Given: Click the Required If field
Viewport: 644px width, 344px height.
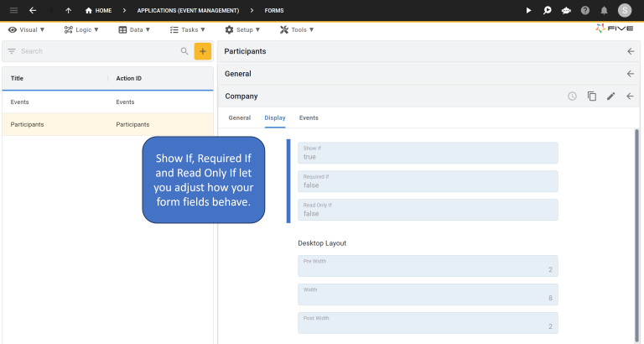Looking at the screenshot, I should [x=428, y=181].
